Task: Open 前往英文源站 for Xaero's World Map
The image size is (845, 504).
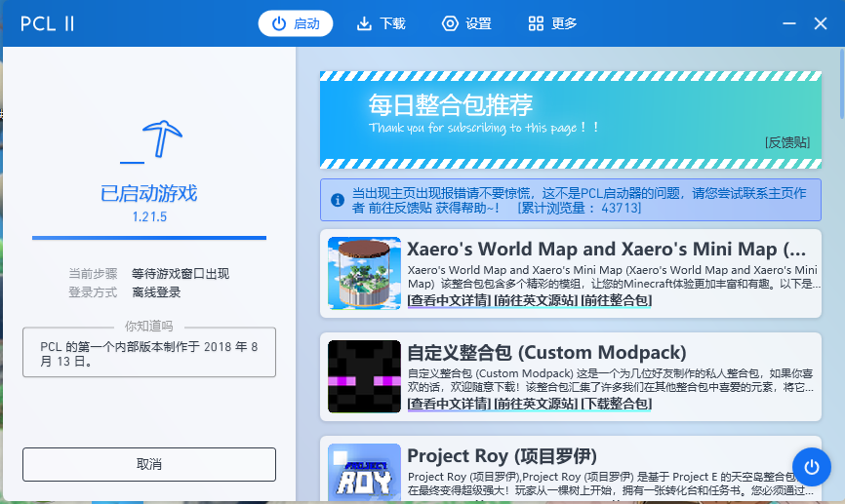Action: click(537, 300)
